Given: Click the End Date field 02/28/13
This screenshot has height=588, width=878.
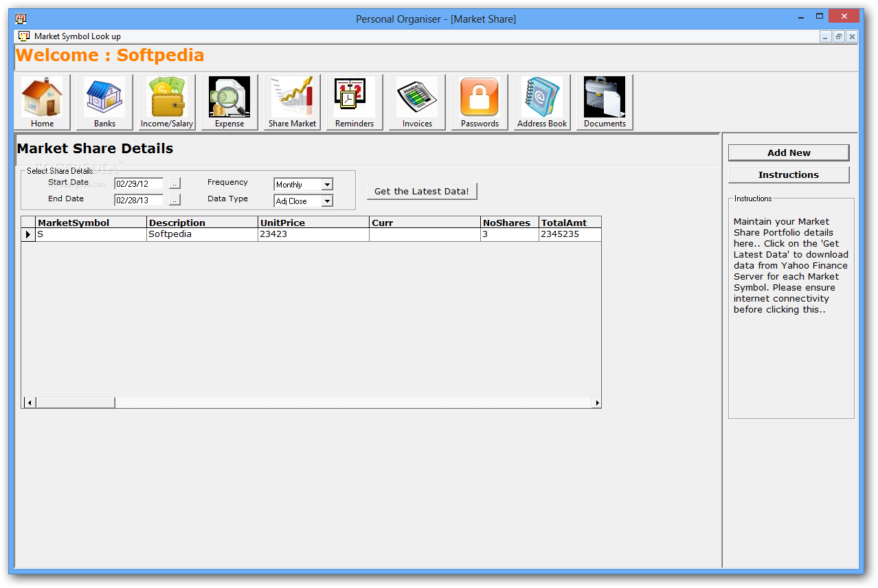Looking at the screenshot, I should tap(139, 201).
